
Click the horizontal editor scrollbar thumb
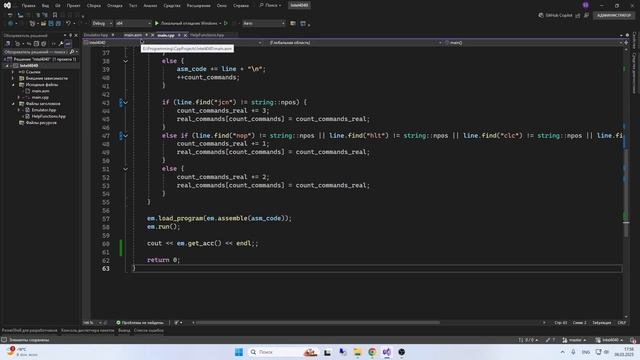pyautogui.click(x=318, y=322)
